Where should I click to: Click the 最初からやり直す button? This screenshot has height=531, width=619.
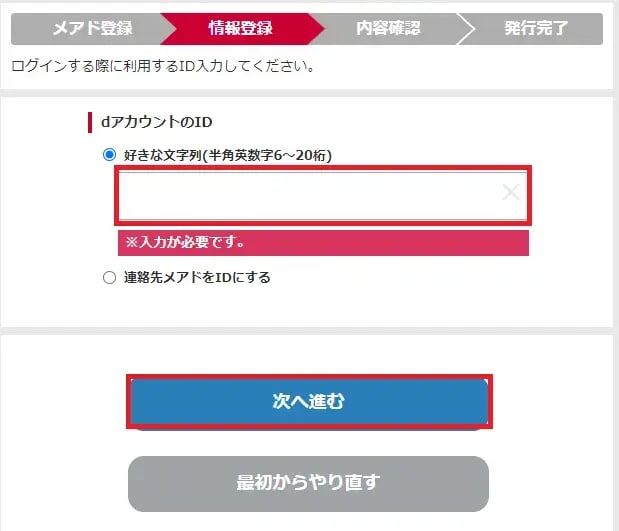[x=308, y=483]
